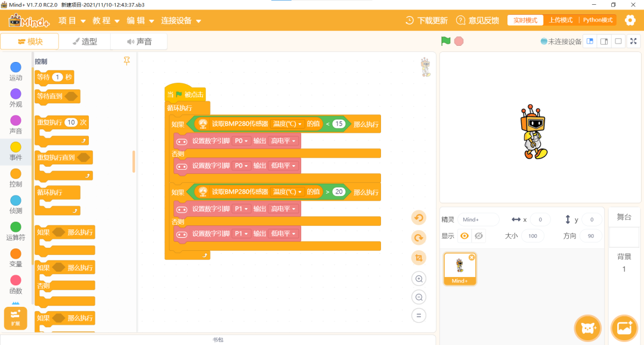Select the 外观 looks category

click(x=16, y=98)
